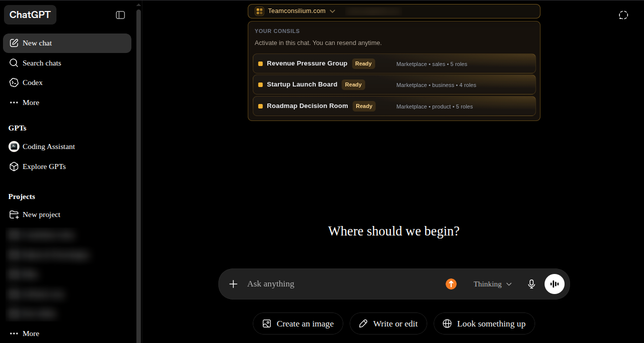This screenshot has width=644, height=343.
Task: Click the Explore GPTs cube icon
Action: click(x=14, y=166)
